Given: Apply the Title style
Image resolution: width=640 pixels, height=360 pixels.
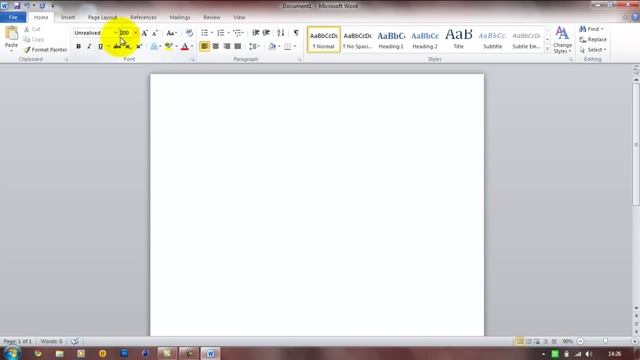Looking at the screenshot, I should pos(459,40).
